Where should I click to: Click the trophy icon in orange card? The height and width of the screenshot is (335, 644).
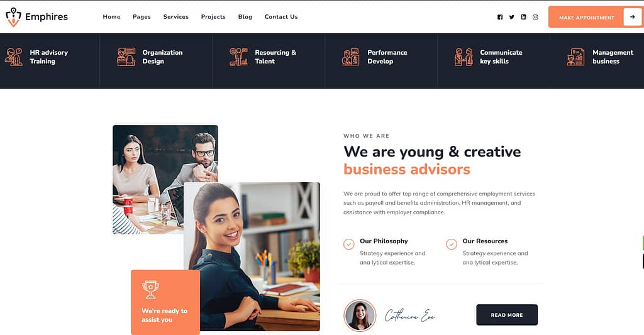[150, 289]
